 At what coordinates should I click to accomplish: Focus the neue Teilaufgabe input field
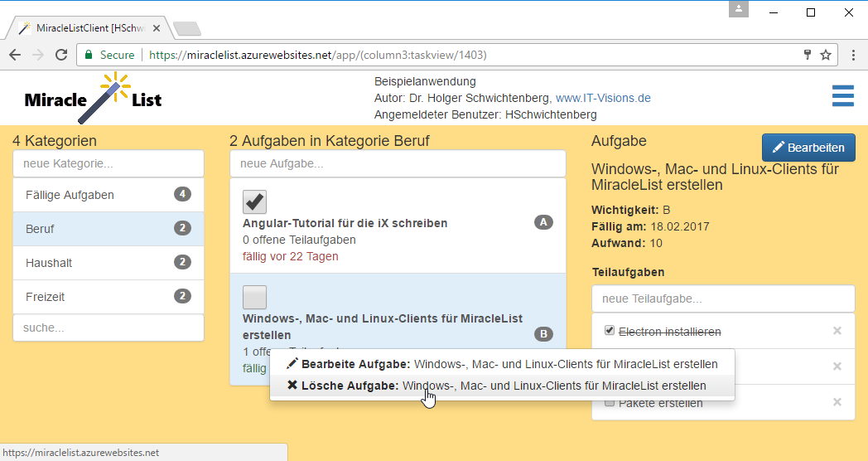click(723, 298)
